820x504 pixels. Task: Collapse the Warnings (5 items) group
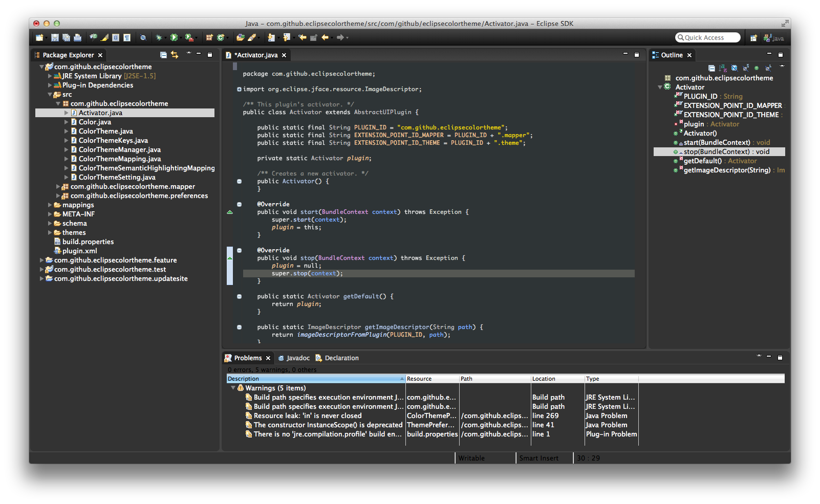[x=233, y=388]
